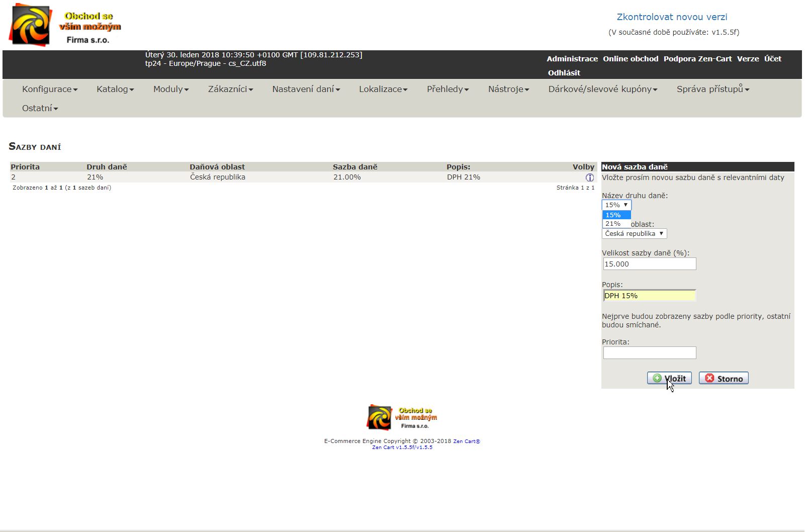Open the Dárkové/slevové kupóny menu
The height and width of the screenshot is (532, 805).
coord(602,89)
